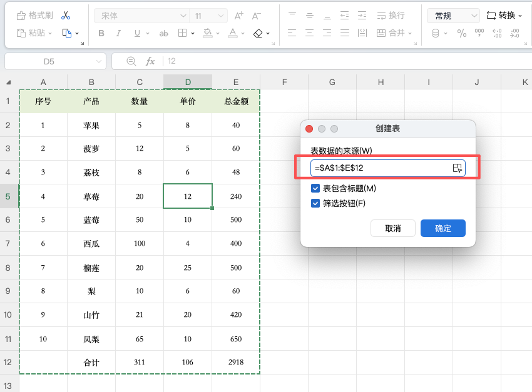This screenshot has width=532, height=392.
Task: Toggle 'Filter button' (筛选按钮) checkbox
Action: click(x=315, y=203)
